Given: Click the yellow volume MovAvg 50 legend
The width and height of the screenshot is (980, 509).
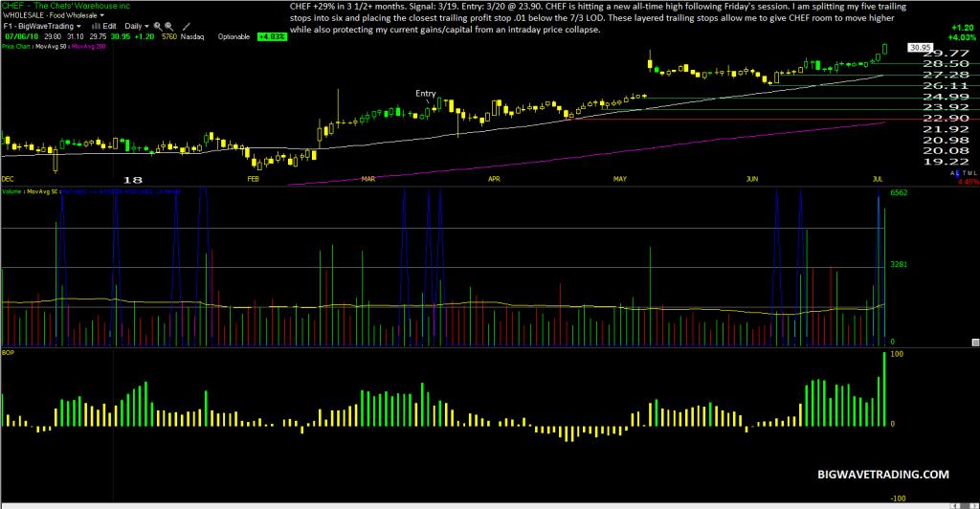Looking at the screenshot, I should coord(42,191).
